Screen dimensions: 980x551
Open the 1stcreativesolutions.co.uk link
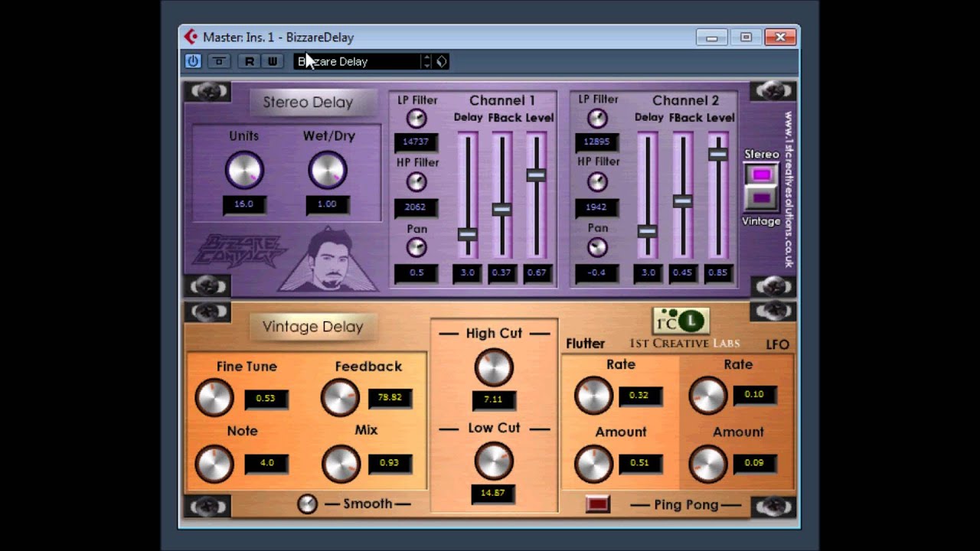click(788, 190)
